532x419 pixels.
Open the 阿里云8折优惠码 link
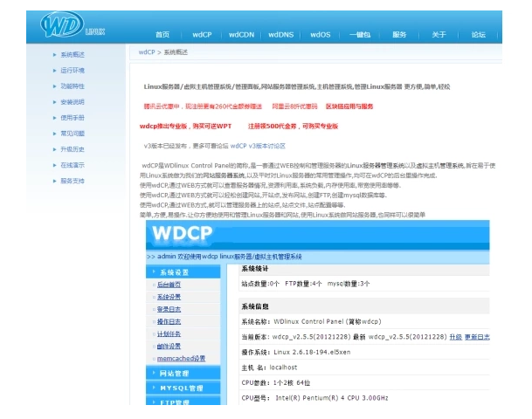coord(294,106)
